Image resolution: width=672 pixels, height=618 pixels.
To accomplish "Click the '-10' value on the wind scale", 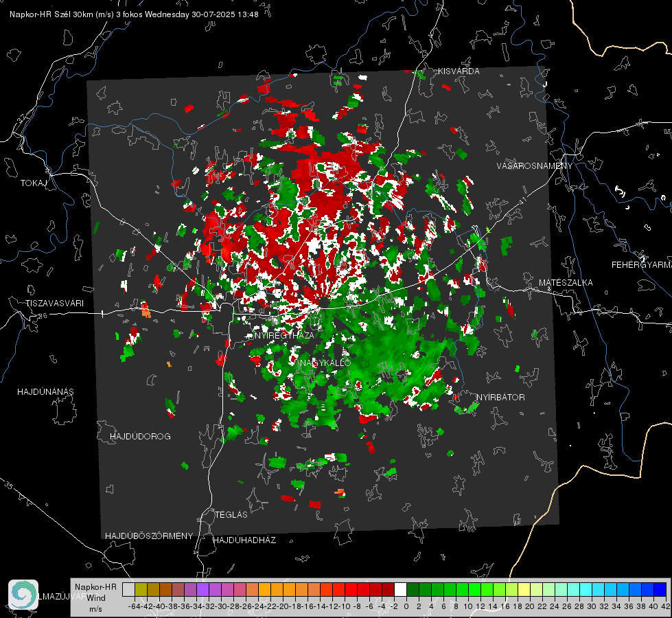I will point(345,606).
